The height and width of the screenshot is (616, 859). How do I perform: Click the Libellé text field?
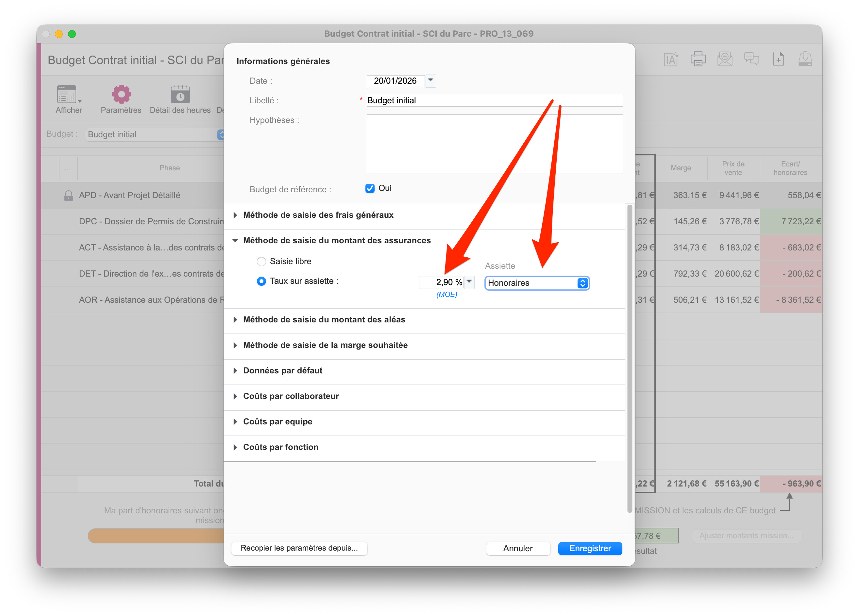click(494, 100)
